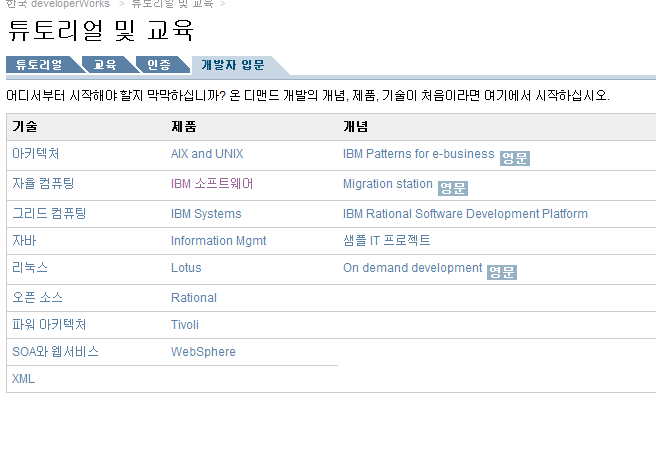Image resolution: width=656 pixels, height=450 pixels.
Task: Click the IBM 소프트웨어 link
Action: pos(212,184)
